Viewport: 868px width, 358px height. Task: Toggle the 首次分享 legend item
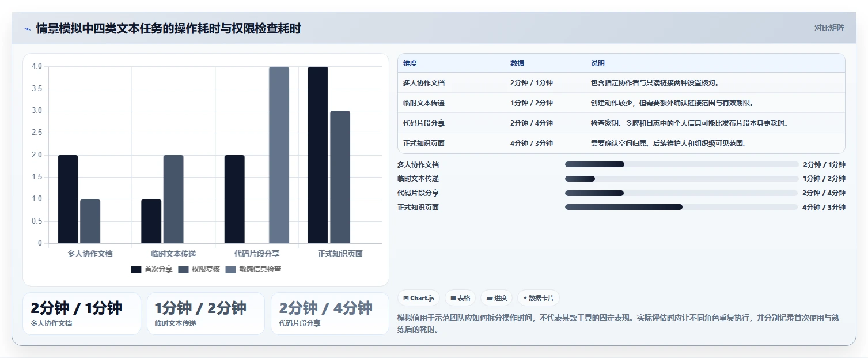click(151, 269)
